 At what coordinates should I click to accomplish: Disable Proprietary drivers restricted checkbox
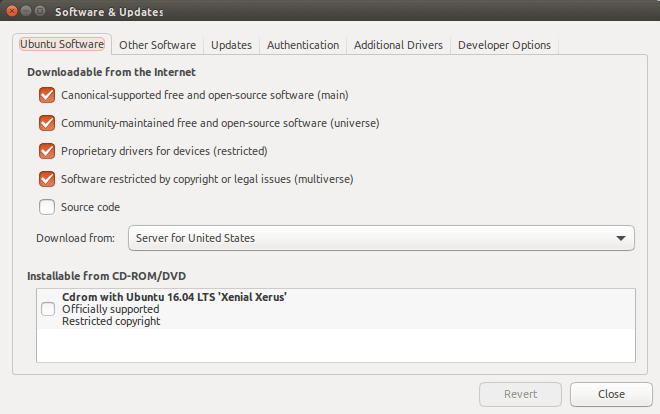(x=47, y=151)
